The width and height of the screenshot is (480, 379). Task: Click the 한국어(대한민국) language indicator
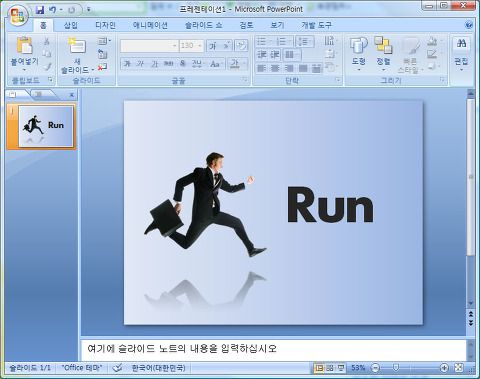pos(158,368)
